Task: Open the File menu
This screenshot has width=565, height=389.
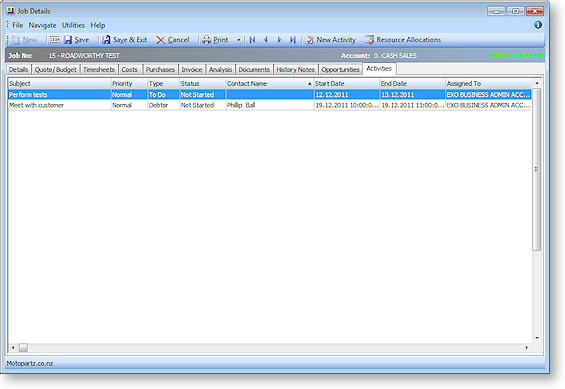Action: point(18,25)
